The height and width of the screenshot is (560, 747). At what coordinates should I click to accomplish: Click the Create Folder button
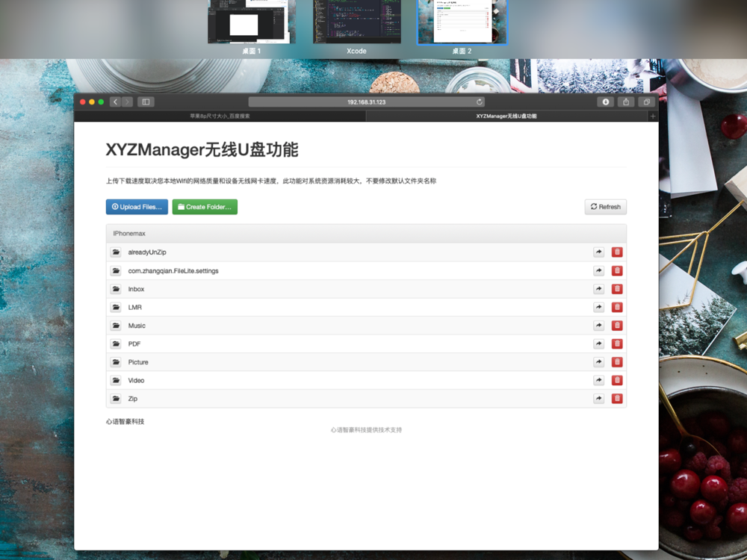click(205, 207)
